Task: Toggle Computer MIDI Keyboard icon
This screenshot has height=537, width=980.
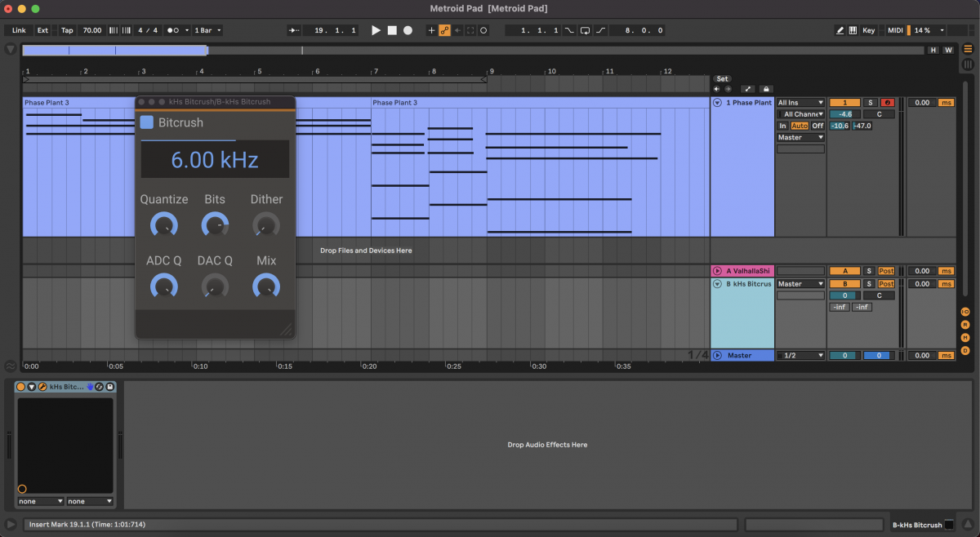Action: click(853, 30)
